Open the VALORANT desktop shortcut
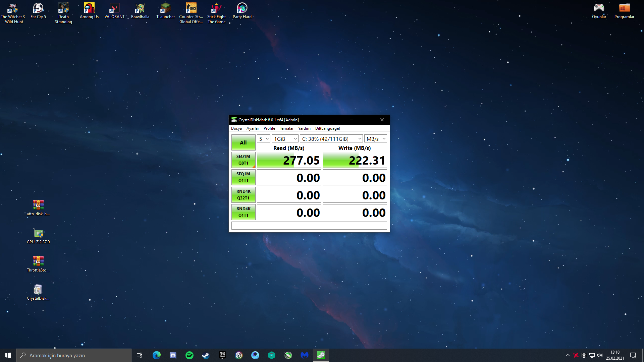The height and width of the screenshot is (362, 644). (114, 11)
